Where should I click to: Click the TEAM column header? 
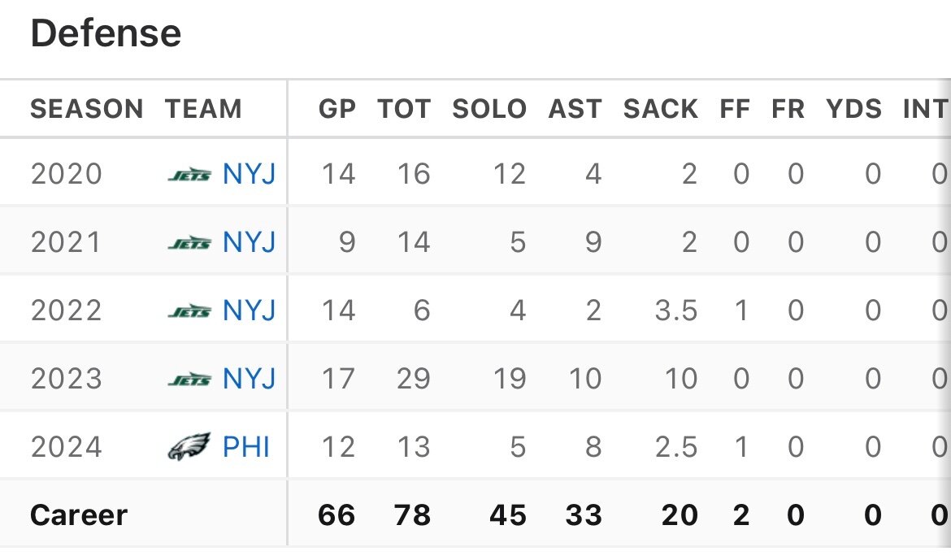click(203, 109)
